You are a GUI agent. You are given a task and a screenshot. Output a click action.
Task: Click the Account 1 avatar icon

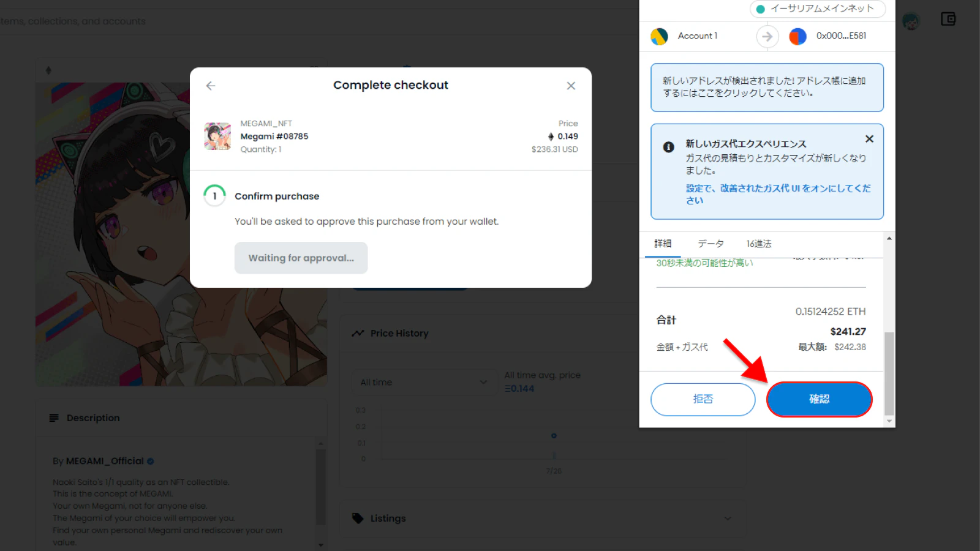659,37
